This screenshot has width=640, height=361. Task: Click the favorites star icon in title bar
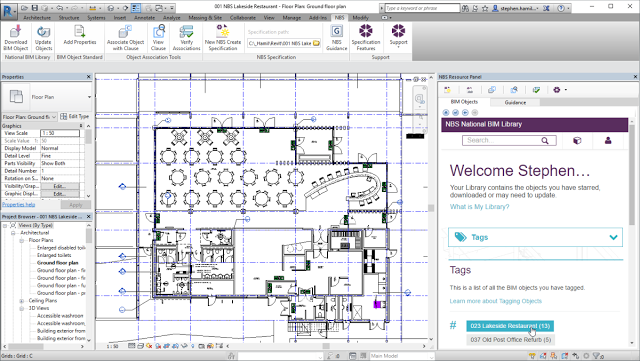pyautogui.click(x=485, y=8)
